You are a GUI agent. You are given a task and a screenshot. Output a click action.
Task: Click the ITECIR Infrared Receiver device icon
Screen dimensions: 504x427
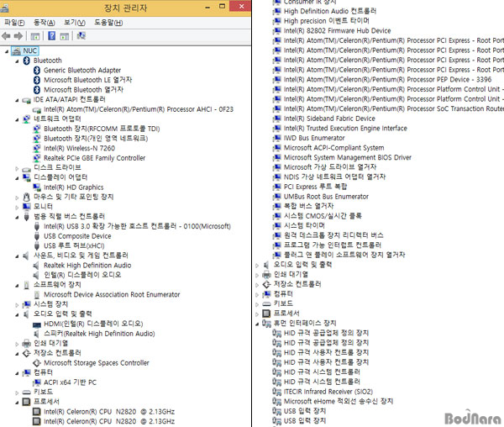(x=276, y=392)
